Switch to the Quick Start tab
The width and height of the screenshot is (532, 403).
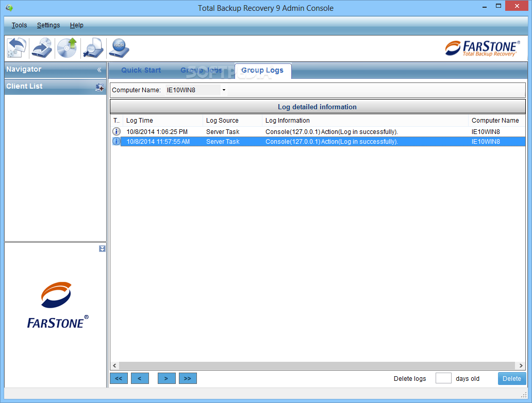point(141,70)
